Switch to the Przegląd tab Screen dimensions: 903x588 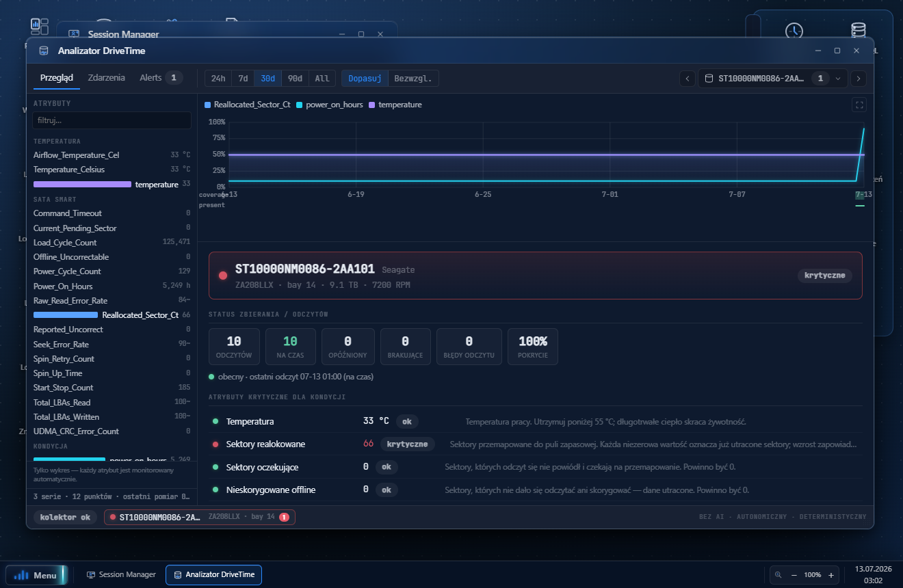(x=57, y=78)
